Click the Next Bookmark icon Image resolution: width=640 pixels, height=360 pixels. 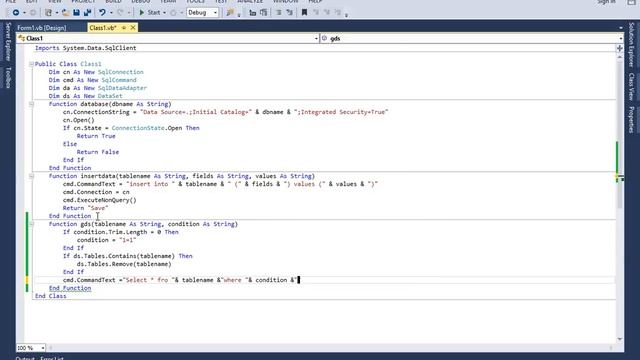pyautogui.click(x=327, y=13)
